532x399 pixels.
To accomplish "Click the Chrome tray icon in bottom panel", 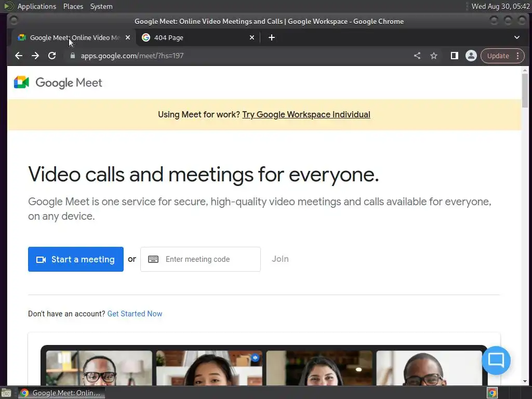I will [x=493, y=393].
